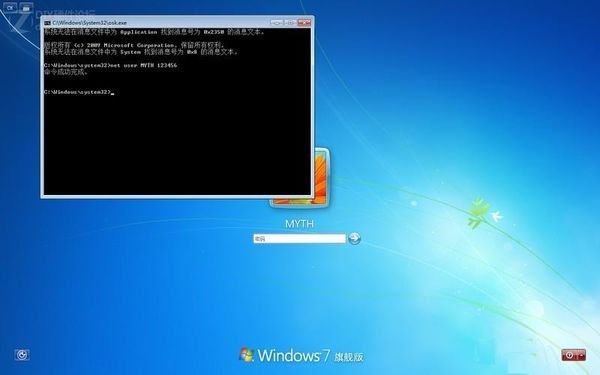Click the CH input language indicator

tap(10, 8)
